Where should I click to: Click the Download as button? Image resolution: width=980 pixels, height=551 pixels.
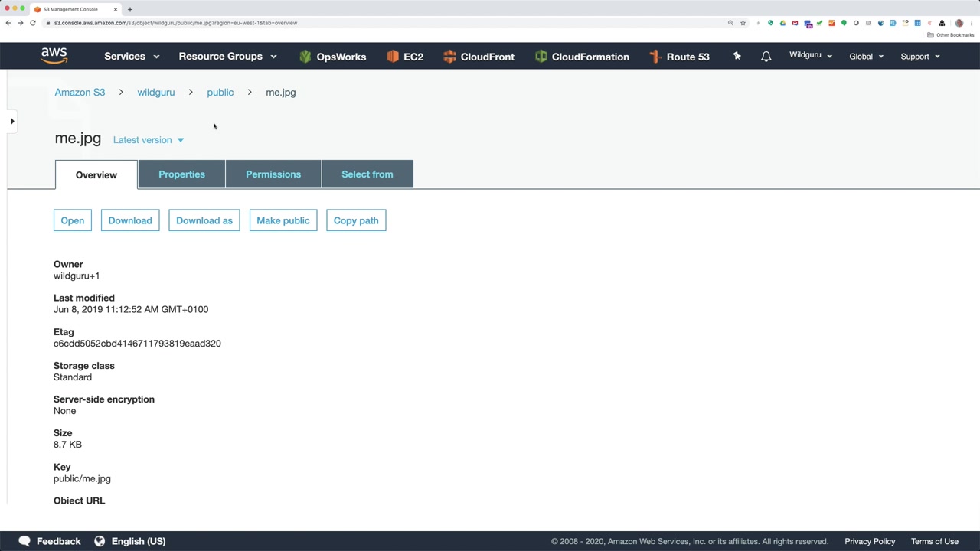(204, 220)
